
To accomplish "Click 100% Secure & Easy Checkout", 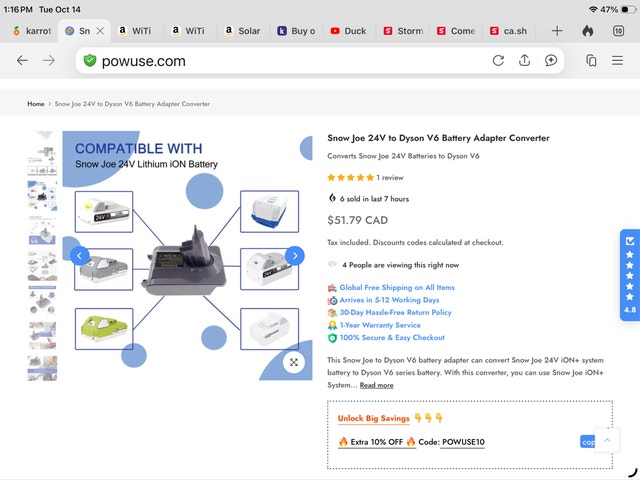I will tap(392, 338).
